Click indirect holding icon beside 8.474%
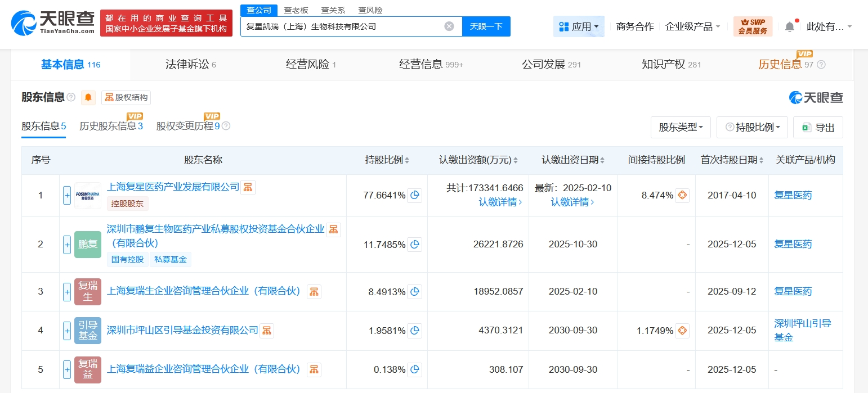The height and width of the screenshot is (393, 868). tap(682, 196)
